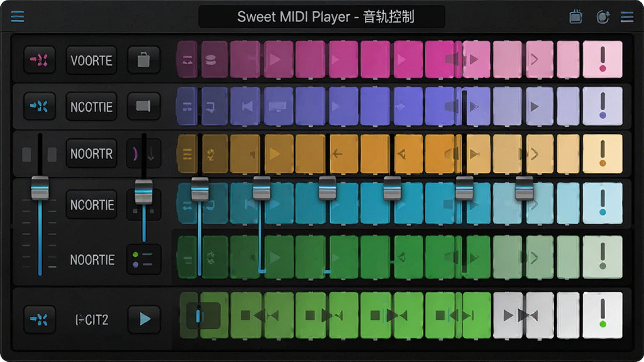This screenshot has width=644, height=362.
Task: Toggle the right grey square in NOORTR row
Action: (x=52, y=155)
